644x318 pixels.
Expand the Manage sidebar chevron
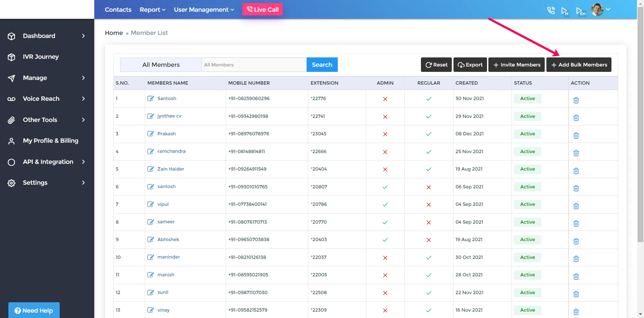[x=84, y=78]
